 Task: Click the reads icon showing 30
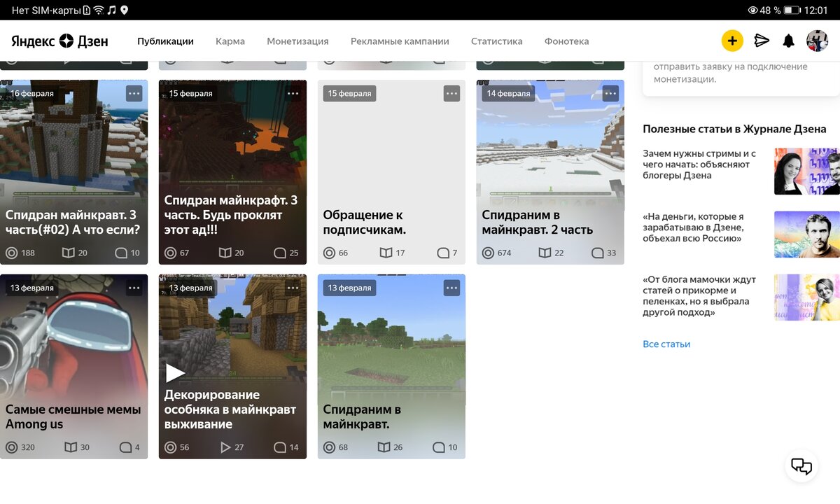click(x=70, y=447)
